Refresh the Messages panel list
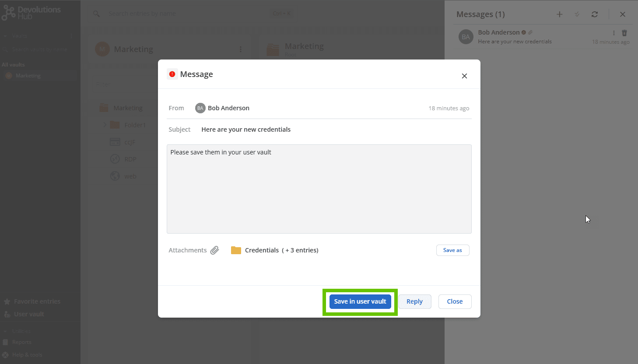This screenshot has width=638, height=364. [x=594, y=14]
